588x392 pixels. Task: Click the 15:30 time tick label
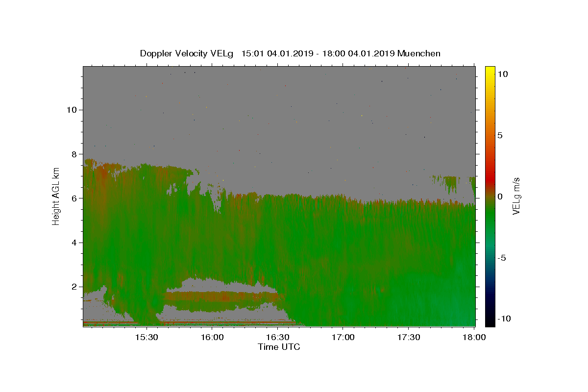(x=146, y=337)
